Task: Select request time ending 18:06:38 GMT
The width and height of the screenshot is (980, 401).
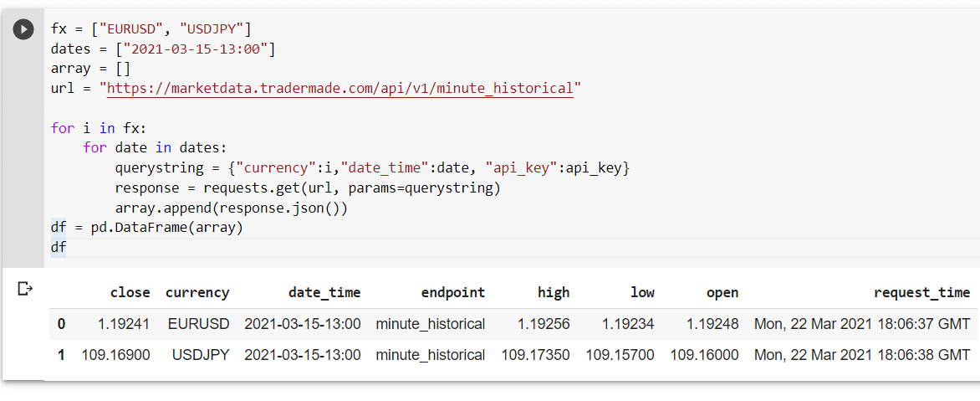Action: (862, 355)
